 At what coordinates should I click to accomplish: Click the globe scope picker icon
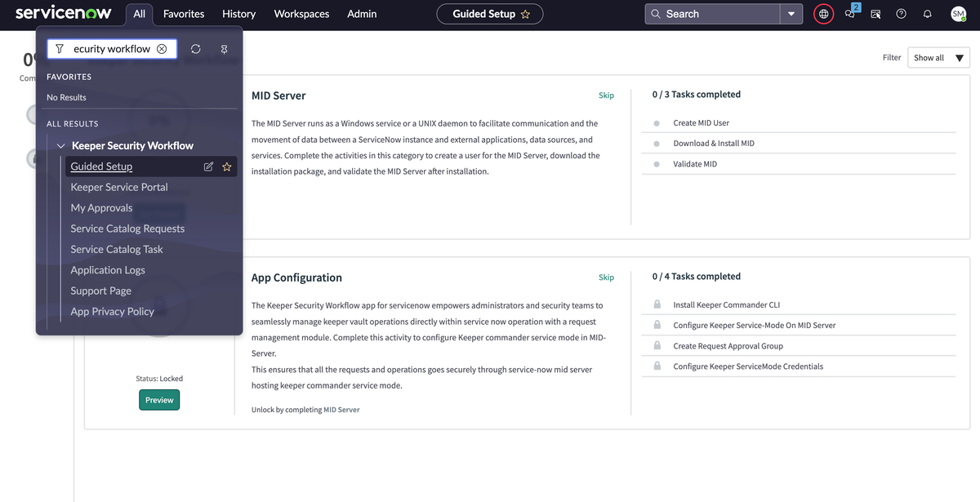pyautogui.click(x=823, y=14)
